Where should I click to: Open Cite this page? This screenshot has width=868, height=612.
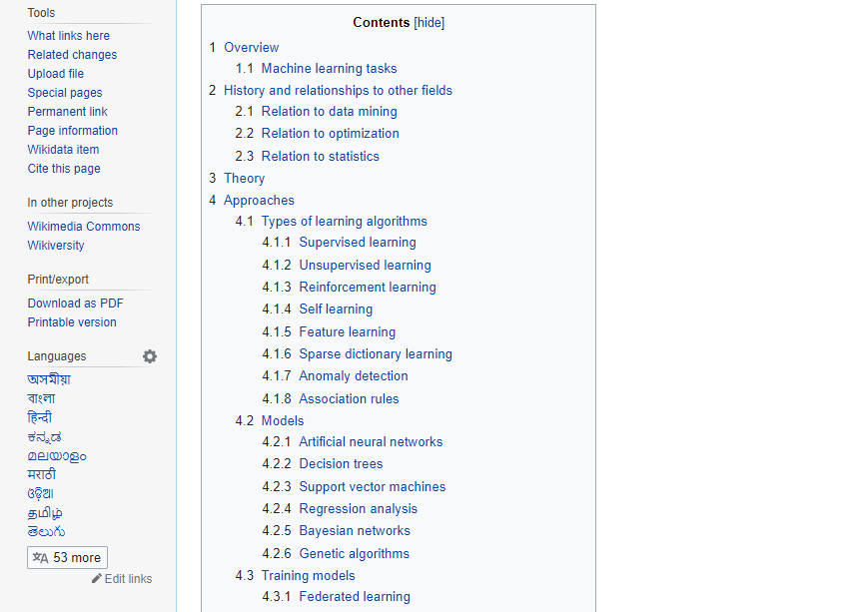(64, 169)
